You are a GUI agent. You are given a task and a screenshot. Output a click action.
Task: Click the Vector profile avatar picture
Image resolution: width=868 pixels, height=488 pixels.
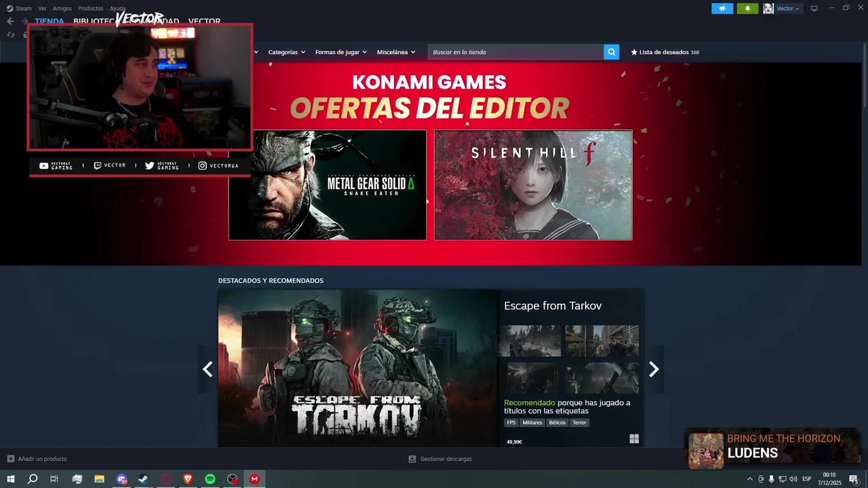coord(768,8)
